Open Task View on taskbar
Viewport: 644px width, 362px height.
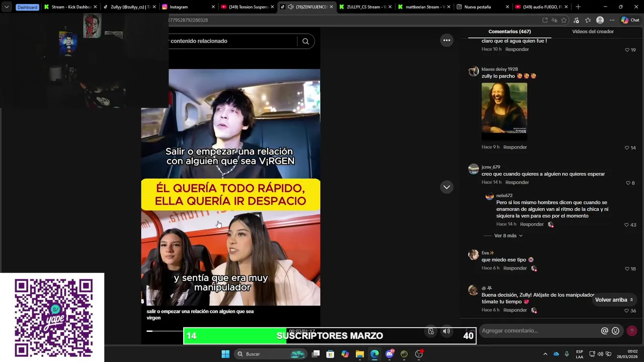[315, 354]
